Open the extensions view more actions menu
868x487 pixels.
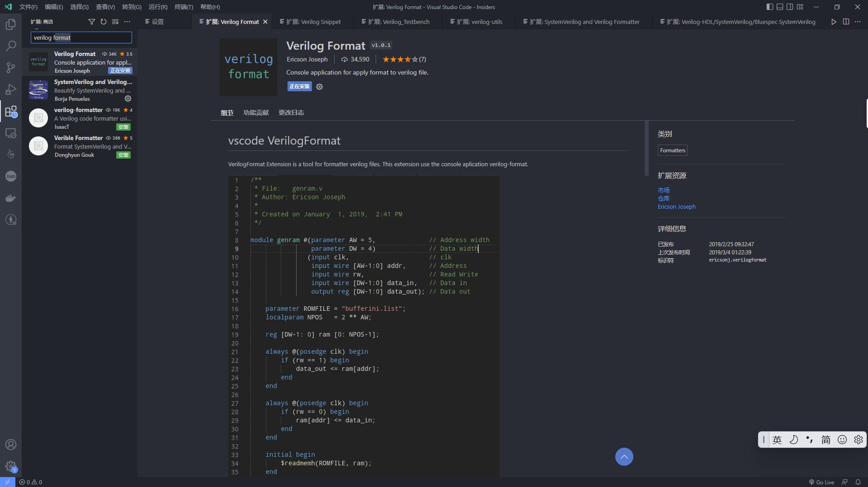click(x=127, y=21)
